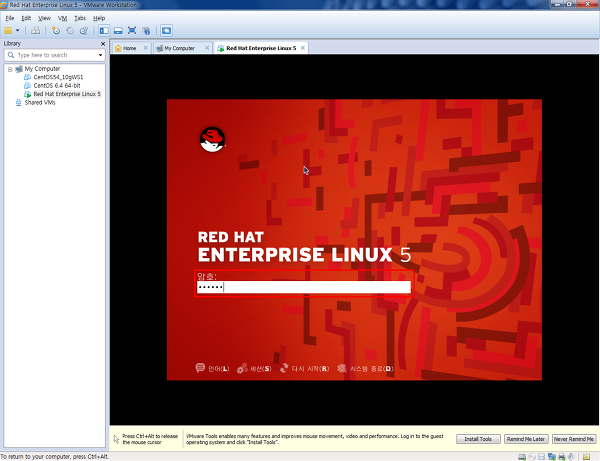Click the sound card status icon
Screen dimensions: 600x461
(571, 456)
